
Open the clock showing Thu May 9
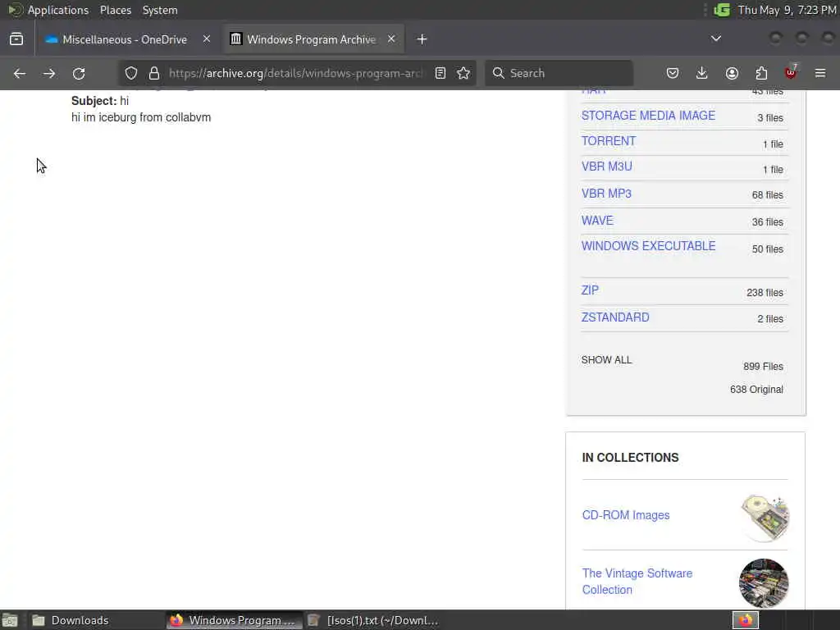(787, 10)
